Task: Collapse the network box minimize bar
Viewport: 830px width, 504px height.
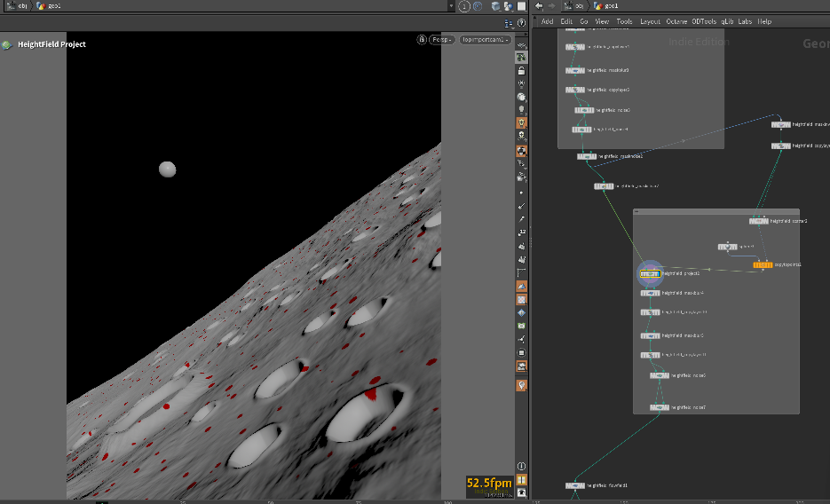Action: coord(636,211)
